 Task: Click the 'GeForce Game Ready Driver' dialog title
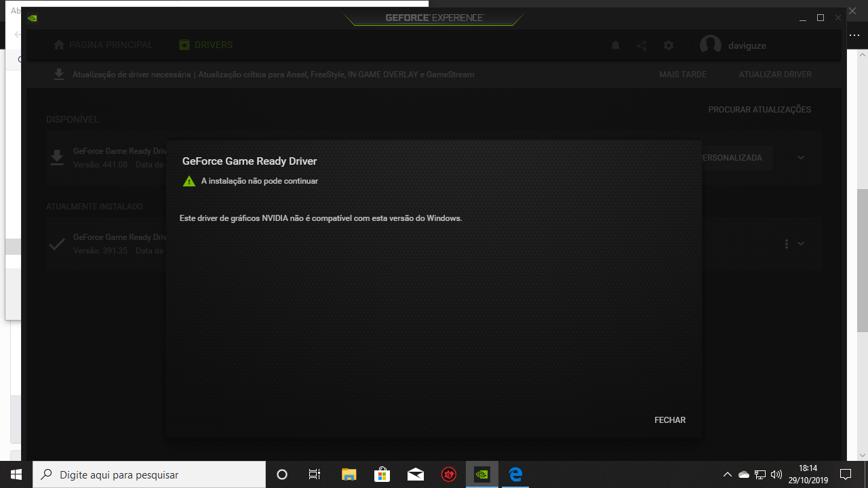click(250, 161)
